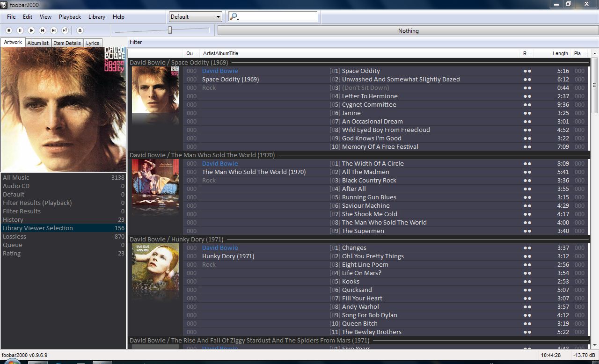Select the track 'Black Country Rock'

pos(369,180)
